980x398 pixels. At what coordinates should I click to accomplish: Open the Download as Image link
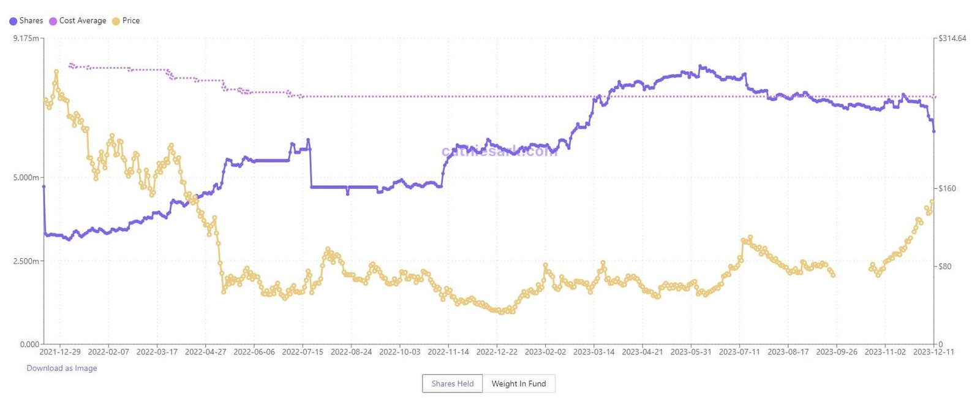61,368
